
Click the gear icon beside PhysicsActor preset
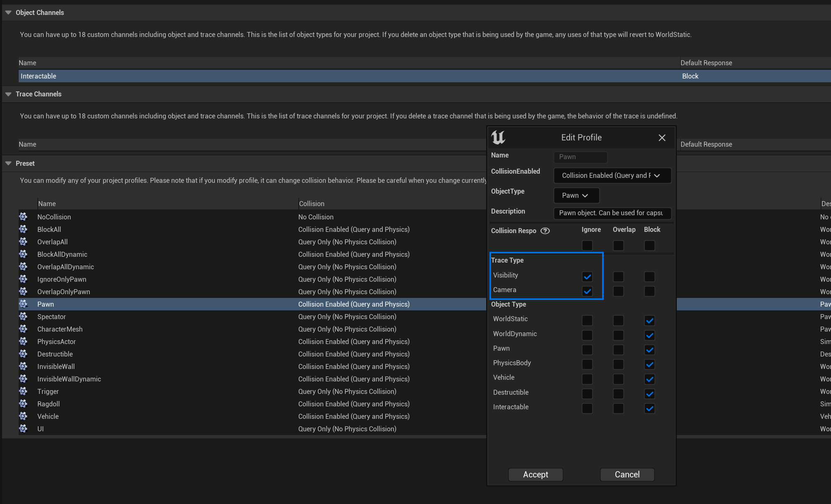click(23, 341)
